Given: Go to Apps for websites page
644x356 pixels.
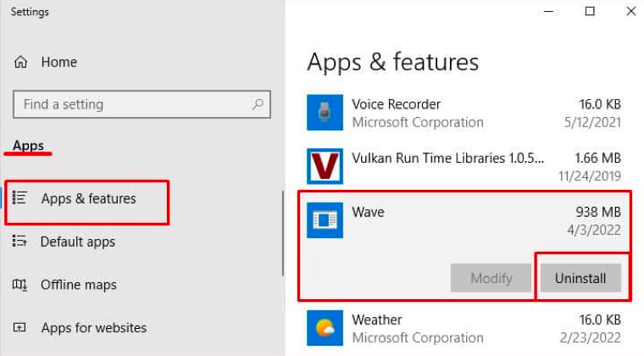Looking at the screenshot, I should click(x=93, y=327).
